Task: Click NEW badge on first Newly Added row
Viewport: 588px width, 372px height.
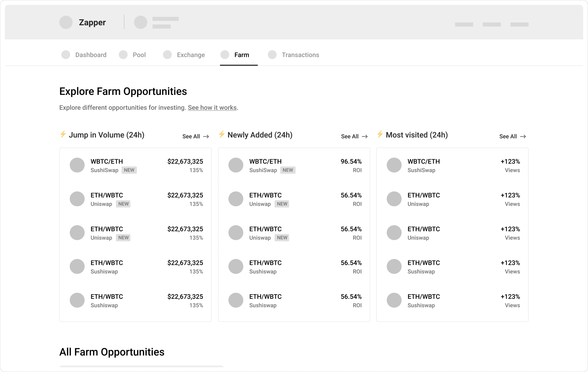Action: pos(288,170)
